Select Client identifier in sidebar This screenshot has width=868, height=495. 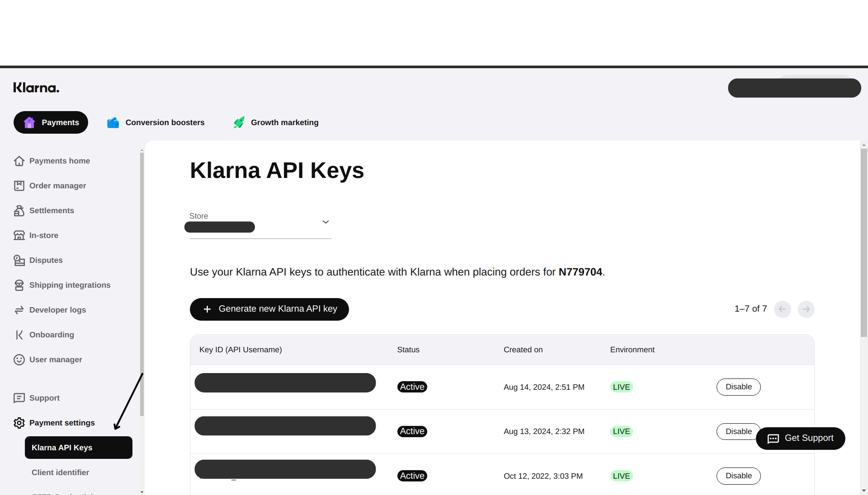[60, 472]
